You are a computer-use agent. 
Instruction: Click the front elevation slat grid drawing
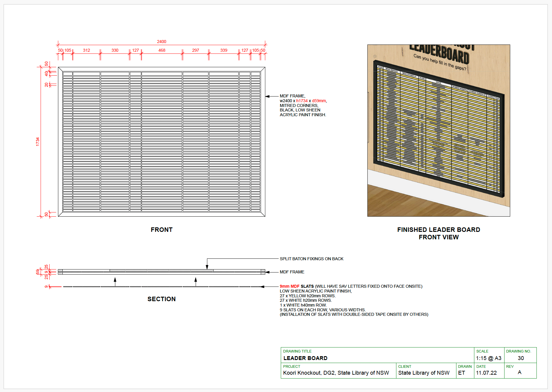162,142
